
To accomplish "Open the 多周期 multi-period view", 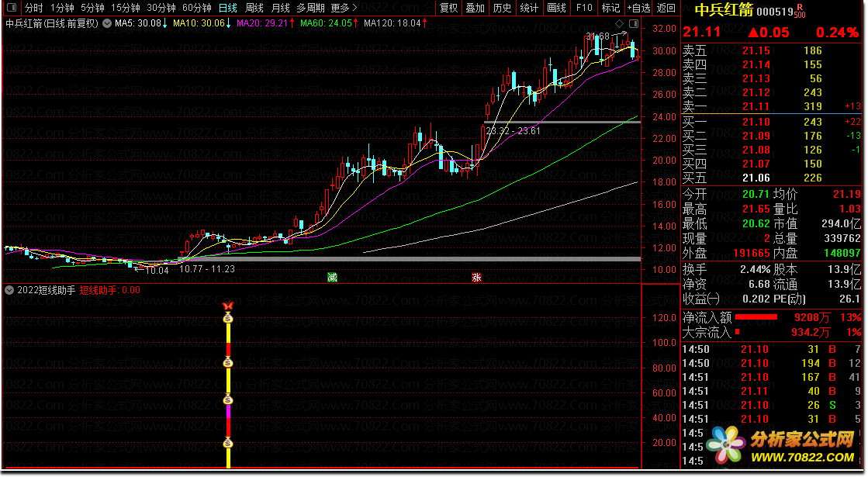I will (x=310, y=8).
